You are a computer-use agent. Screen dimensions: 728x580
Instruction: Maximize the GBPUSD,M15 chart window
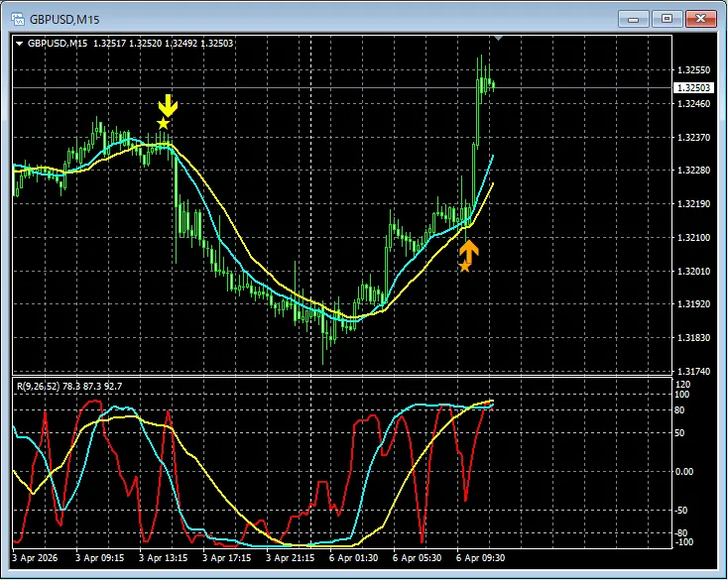(667, 18)
